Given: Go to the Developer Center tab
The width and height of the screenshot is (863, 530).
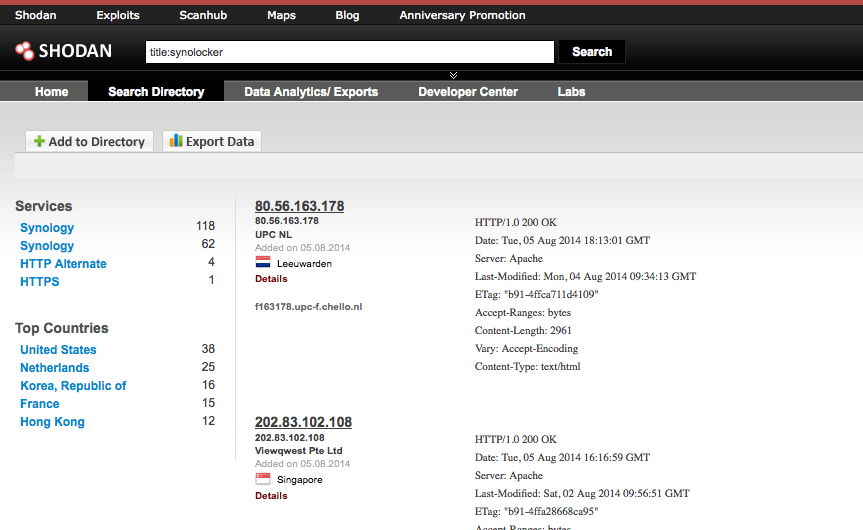Looking at the screenshot, I should [x=468, y=91].
